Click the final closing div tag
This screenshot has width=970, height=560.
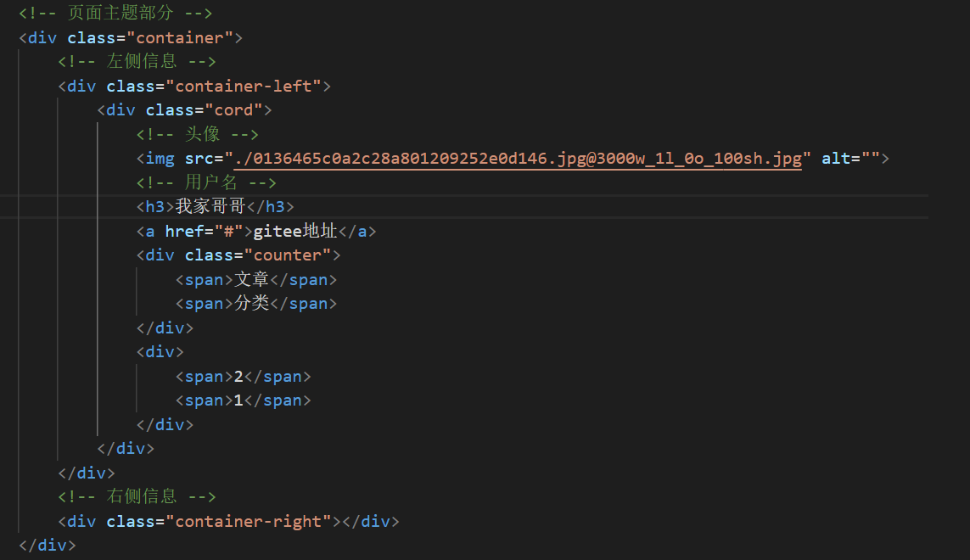tap(47, 545)
